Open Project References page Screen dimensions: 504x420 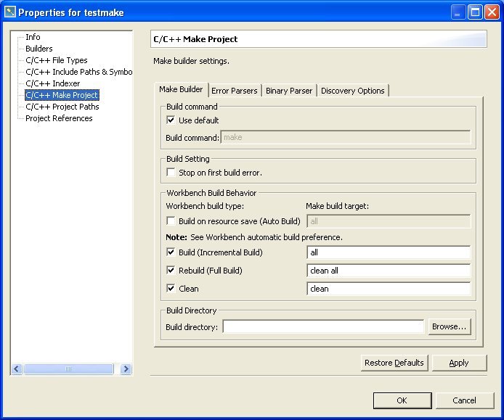59,118
